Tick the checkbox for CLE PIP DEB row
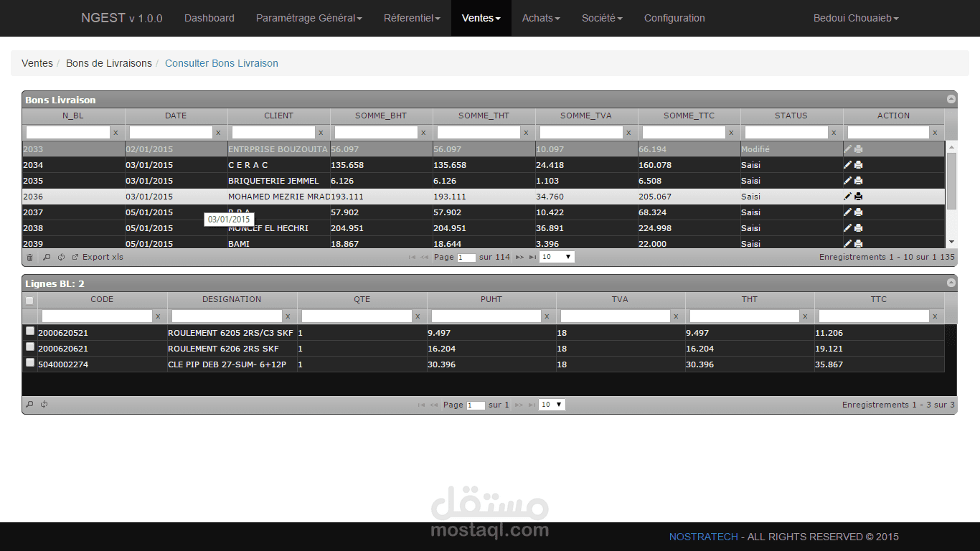980x551 pixels. click(x=29, y=362)
